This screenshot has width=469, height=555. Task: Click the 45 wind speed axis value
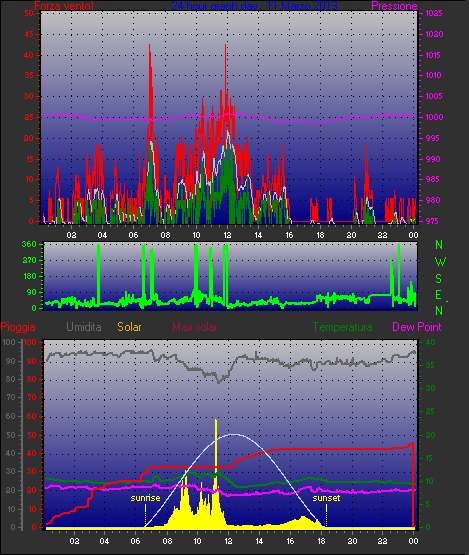[x=29, y=34]
